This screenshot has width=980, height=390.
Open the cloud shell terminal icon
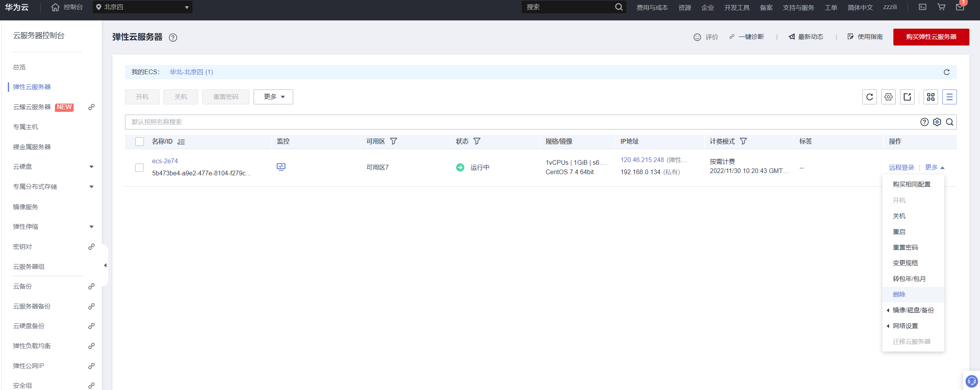click(922, 7)
